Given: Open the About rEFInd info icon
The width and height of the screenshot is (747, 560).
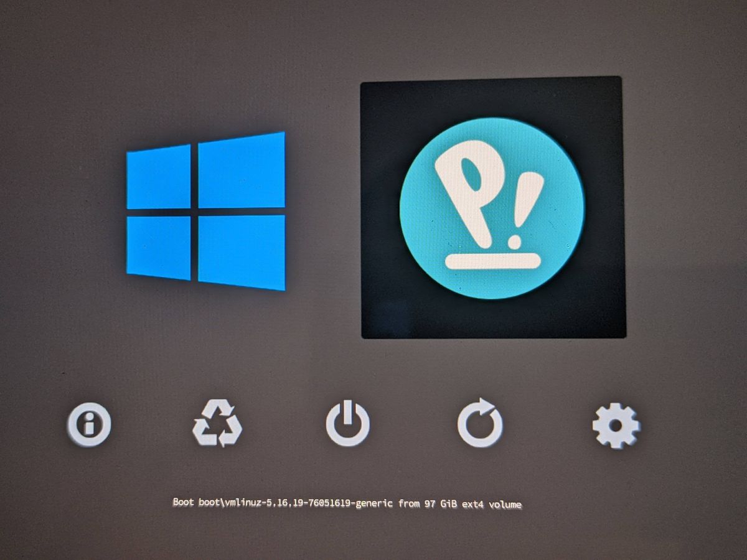Looking at the screenshot, I should (x=89, y=426).
